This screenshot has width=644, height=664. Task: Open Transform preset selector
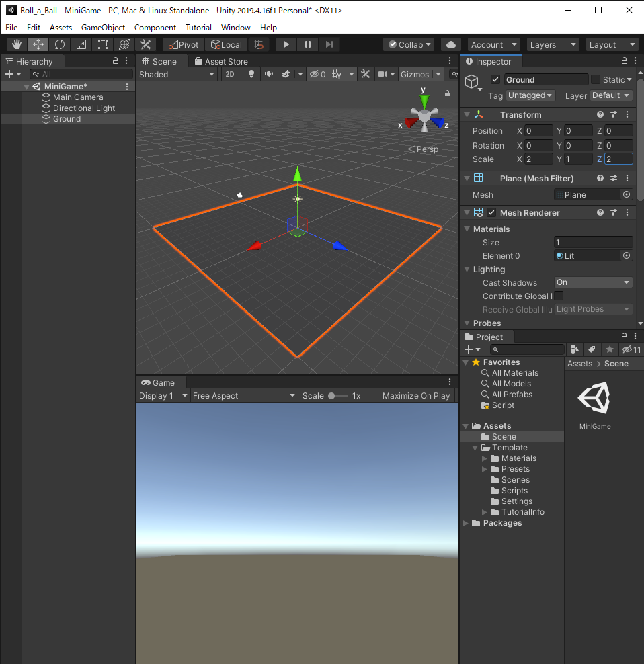(614, 114)
